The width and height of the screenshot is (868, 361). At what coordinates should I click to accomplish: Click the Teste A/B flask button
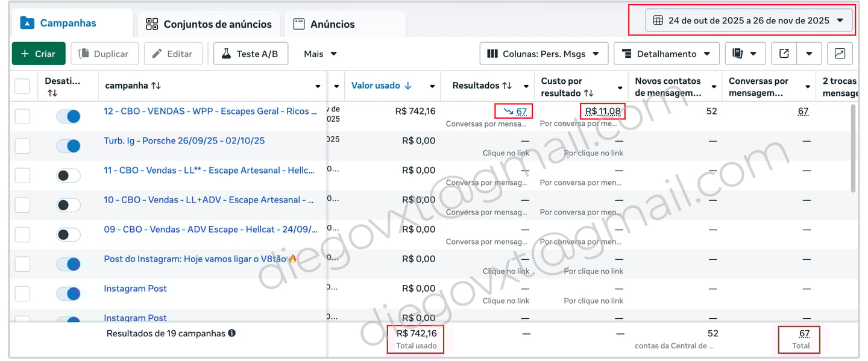[x=251, y=54]
